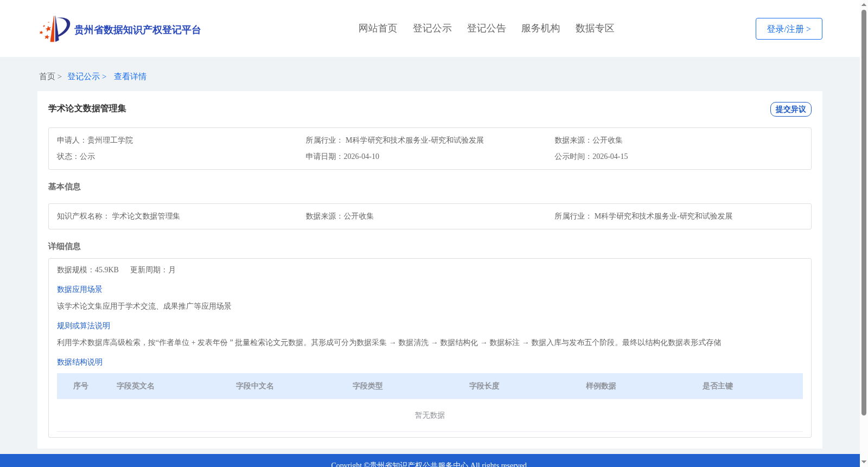
Task: Click the vertical scrollbar thumb
Action: pyautogui.click(x=864, y=213)
